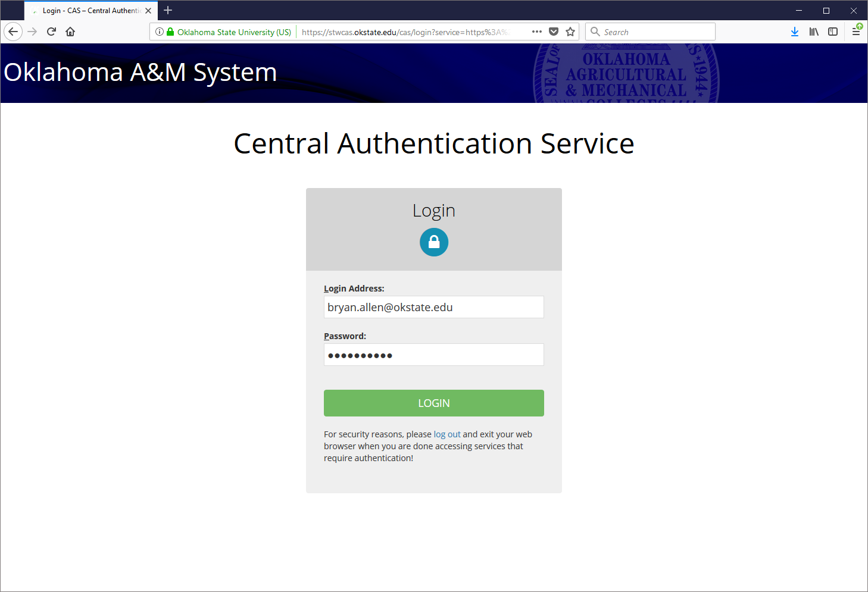
Task: Click the blue lock icon on Login panel
Action: (433, 242)
